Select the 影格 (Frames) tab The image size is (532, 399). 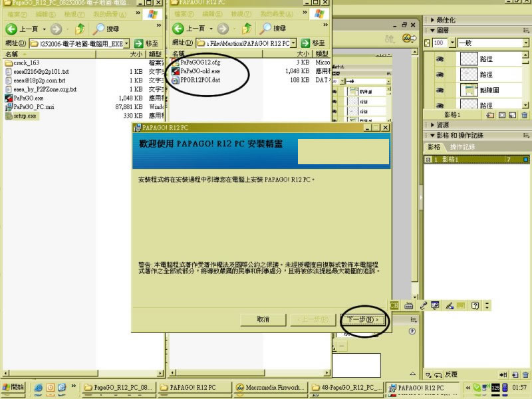click(x=434, y=146)
